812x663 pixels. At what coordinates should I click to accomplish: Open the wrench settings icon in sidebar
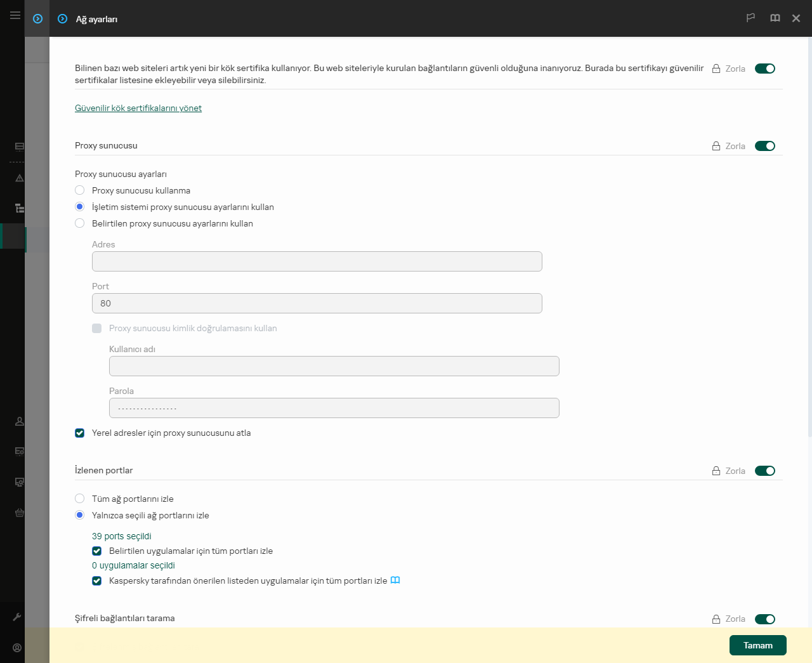pos(17,617)
